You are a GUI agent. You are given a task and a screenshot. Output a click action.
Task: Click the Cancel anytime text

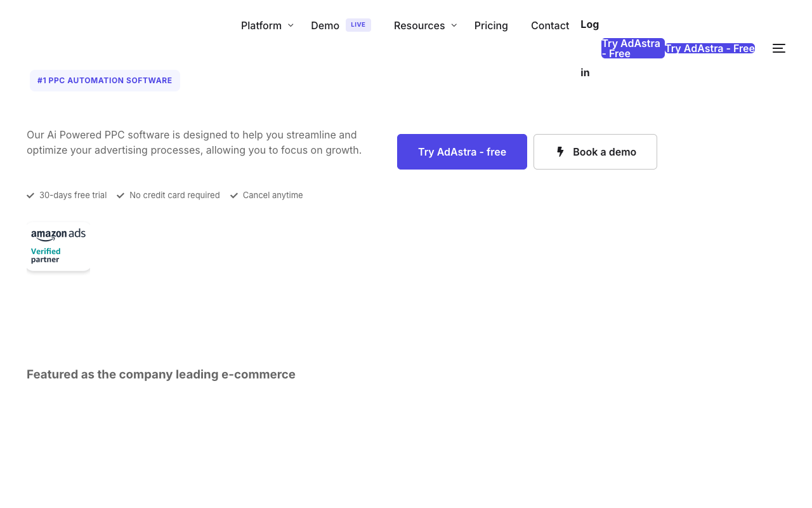273,195
